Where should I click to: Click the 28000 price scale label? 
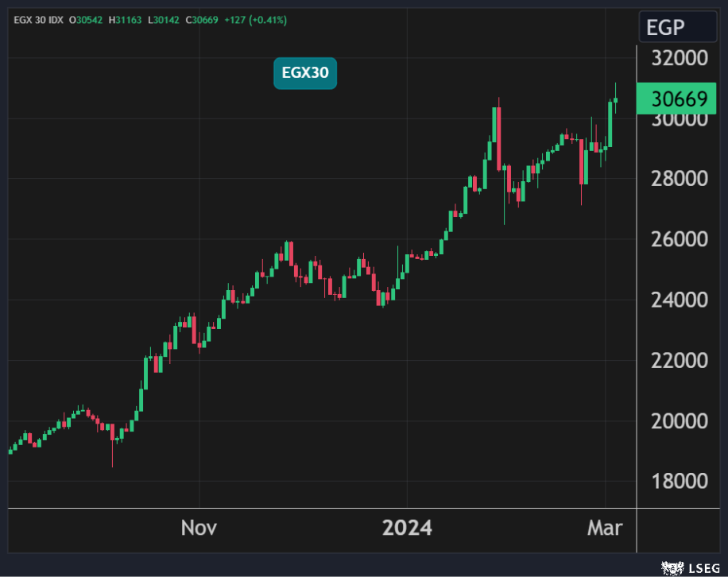pyautogui.click(x=680, y=180)
